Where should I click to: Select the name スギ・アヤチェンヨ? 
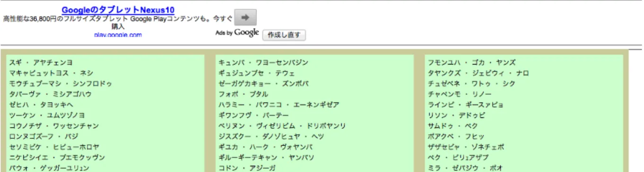pyautogui.click(x=41, y=63)
